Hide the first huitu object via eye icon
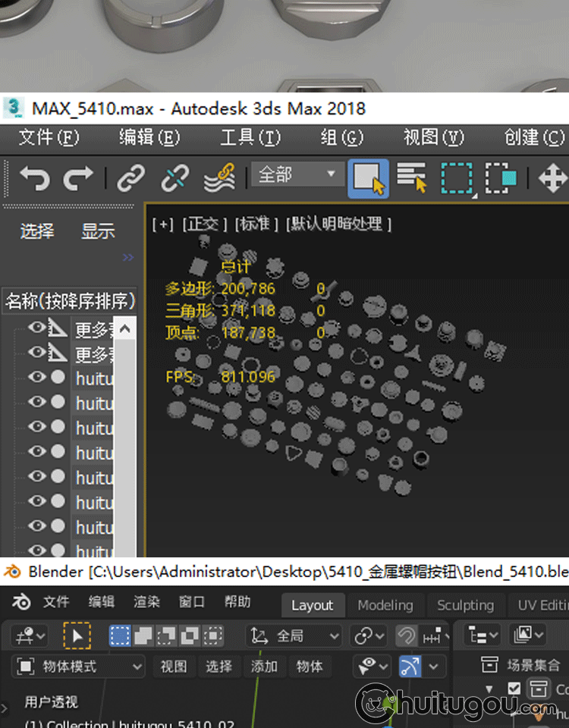Image resolution: width=569 pixels, height=728 pixels. pos(36,378)
